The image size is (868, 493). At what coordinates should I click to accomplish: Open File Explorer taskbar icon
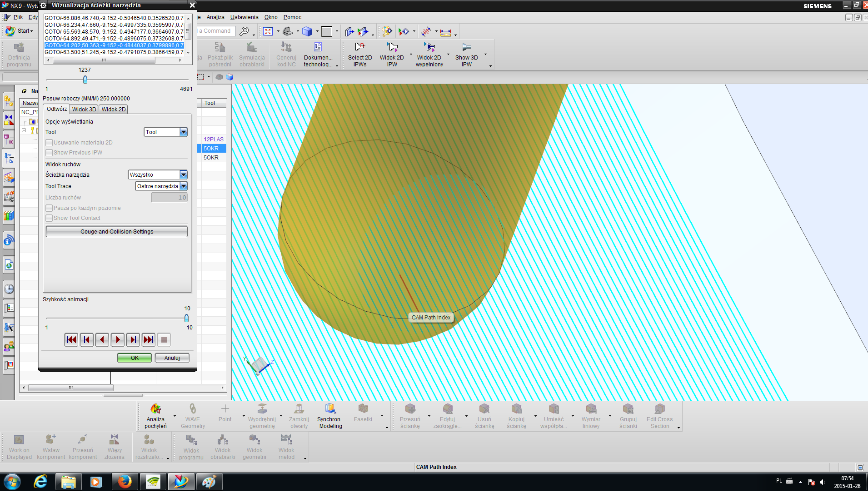click(x=69, y=481)
